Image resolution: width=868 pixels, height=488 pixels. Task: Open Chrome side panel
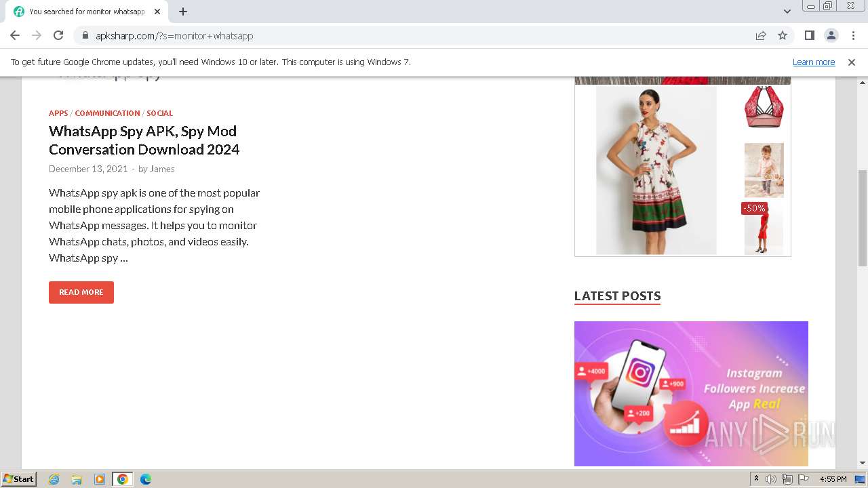(810, 36)
